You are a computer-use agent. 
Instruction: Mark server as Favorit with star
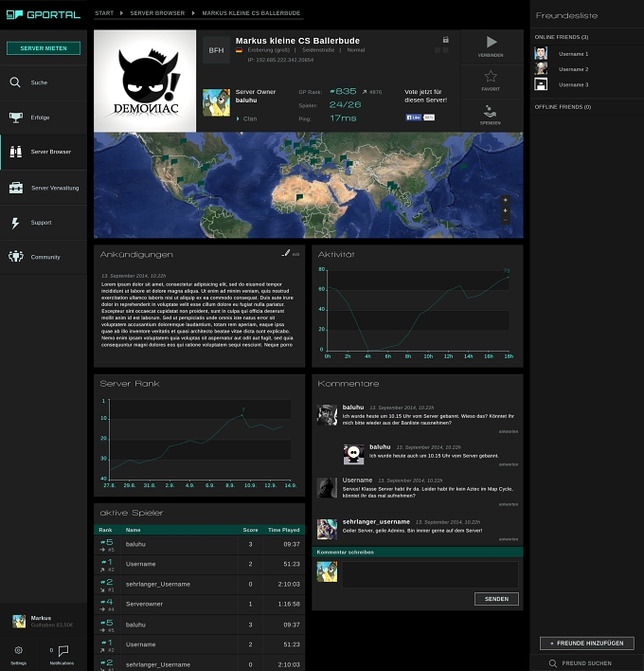491,76
